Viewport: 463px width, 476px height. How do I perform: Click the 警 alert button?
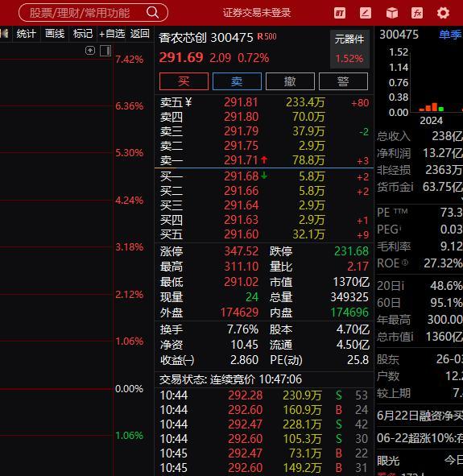click(x=343, y=81)
